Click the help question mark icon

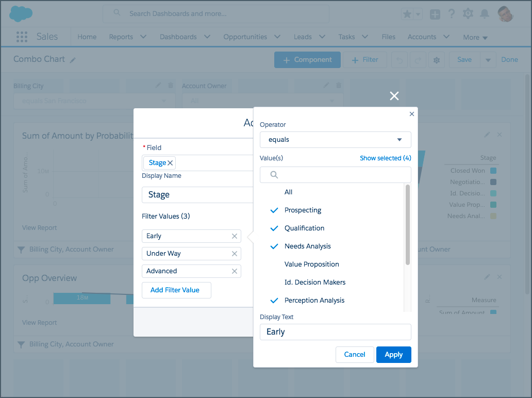point(452,14)
